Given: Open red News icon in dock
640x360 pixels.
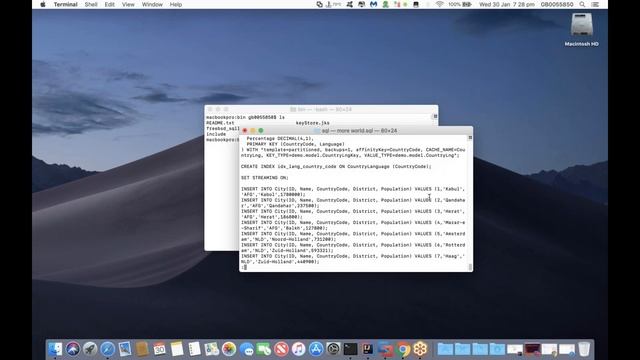Looking at the screenshot, I should click(x=281, y=349).
